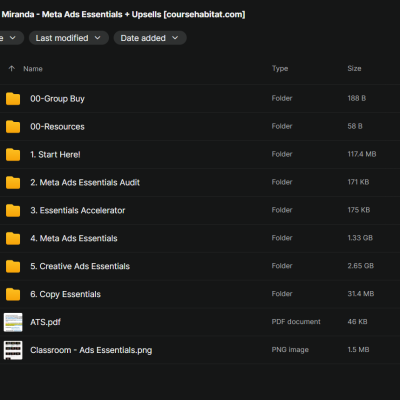Select Classroom - Ads Essentials.png file name
Image resolution: width=400 pixels, height=400 pixels.
click(91, 350)
